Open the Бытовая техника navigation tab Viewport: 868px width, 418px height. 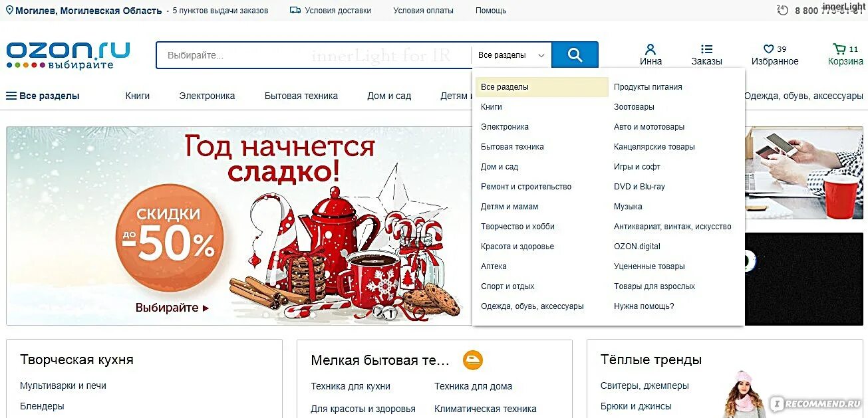tap(301, 96)
